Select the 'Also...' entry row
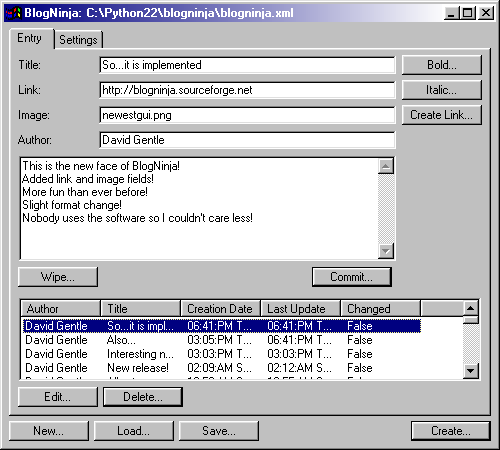Screen dimensions: 500x450 [x=222, y=340]
